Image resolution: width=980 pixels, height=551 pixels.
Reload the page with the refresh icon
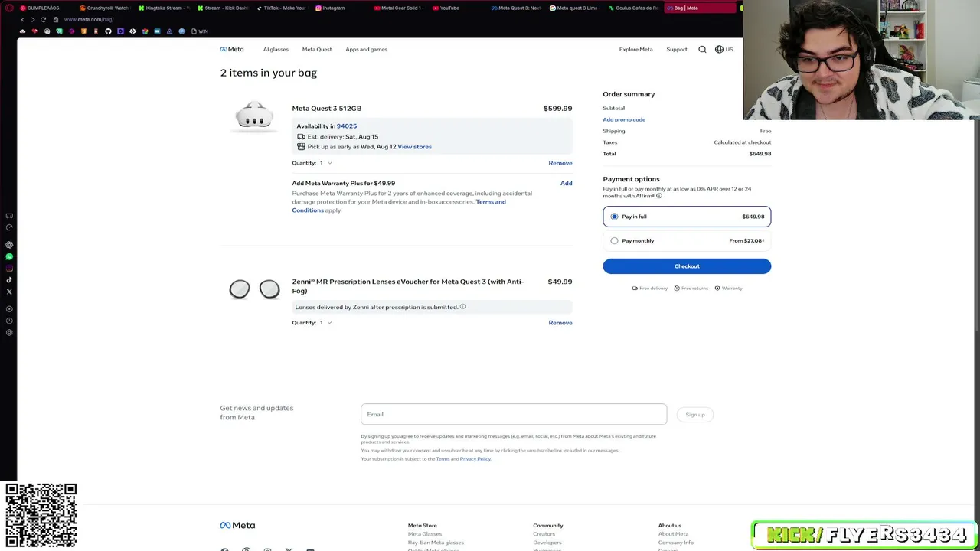[44, 19]
